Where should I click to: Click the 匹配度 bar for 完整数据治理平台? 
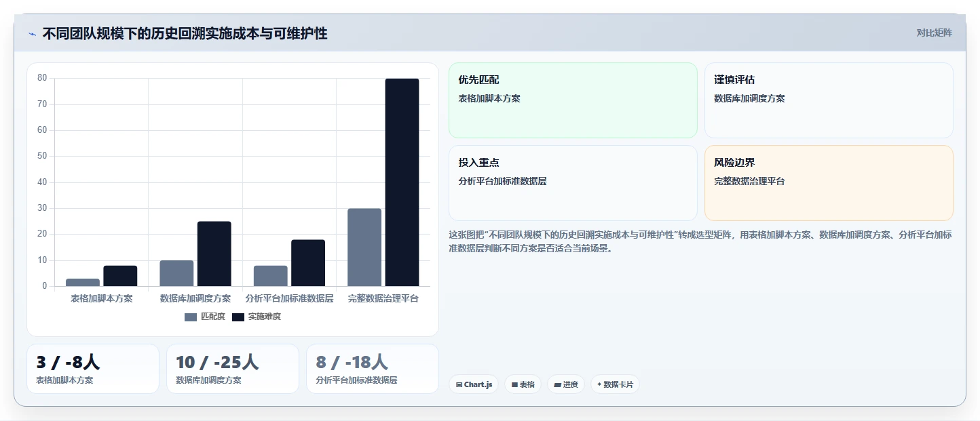click(x=364, y=247)
